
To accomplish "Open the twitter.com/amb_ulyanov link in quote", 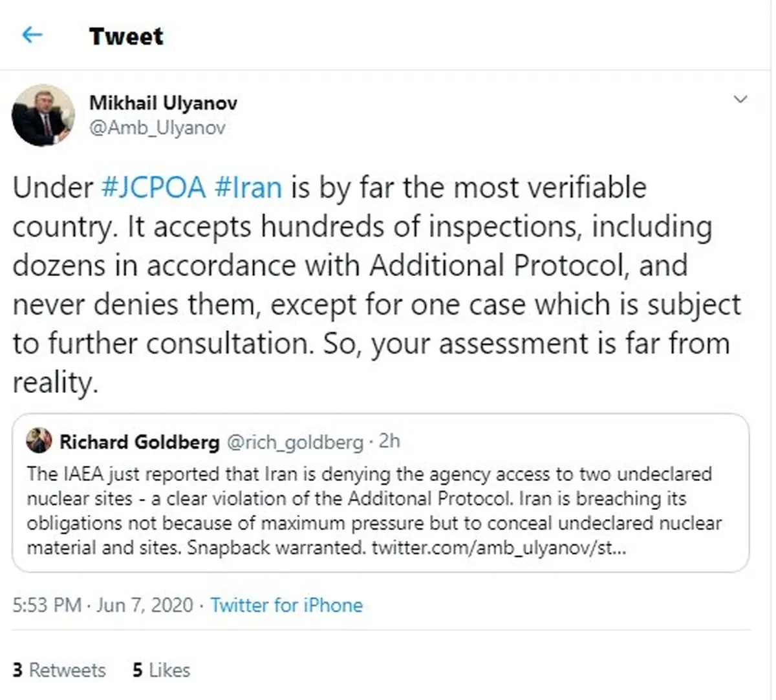I will click(x=498, y=547).
